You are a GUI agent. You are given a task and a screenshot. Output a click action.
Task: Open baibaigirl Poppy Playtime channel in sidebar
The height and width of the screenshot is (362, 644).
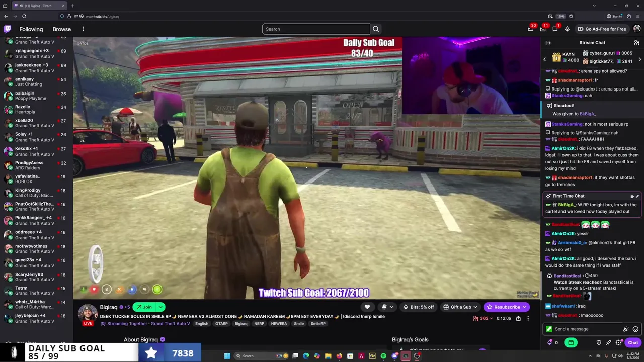pyautogui.click(x=36, y=96)
